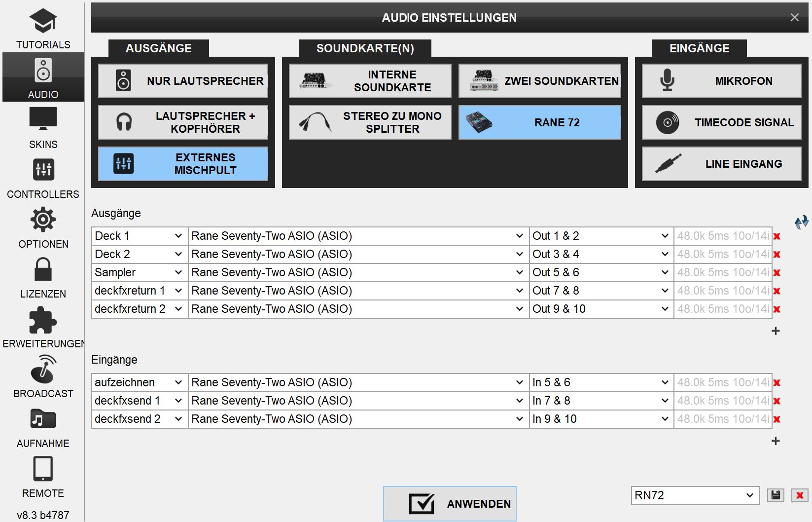
Task: Delete the RN72 saved config
Action: coord(800,495)
